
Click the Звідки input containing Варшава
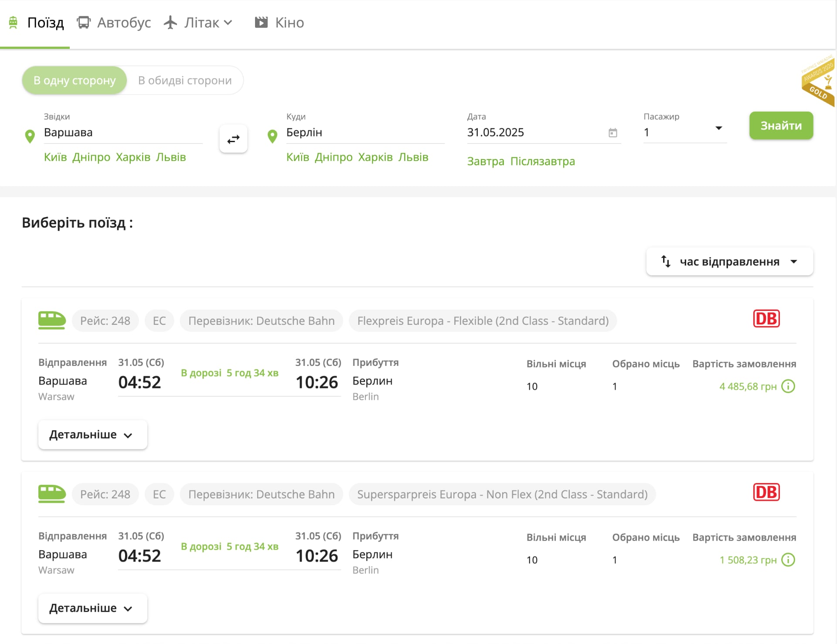click(x=122, y=133)
